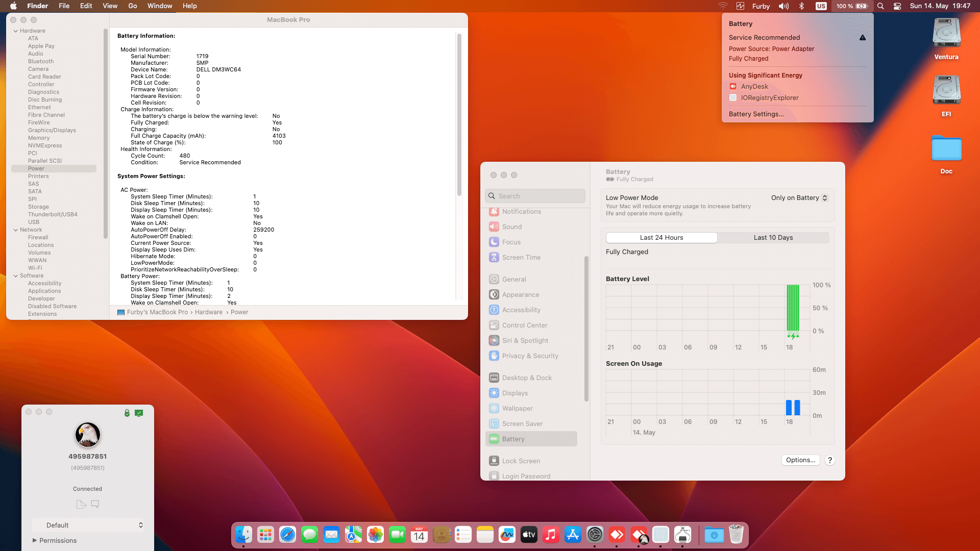Launch Safari from the Dock
The width and height of the screenshot is (980, 551).
tap(287, 535)
